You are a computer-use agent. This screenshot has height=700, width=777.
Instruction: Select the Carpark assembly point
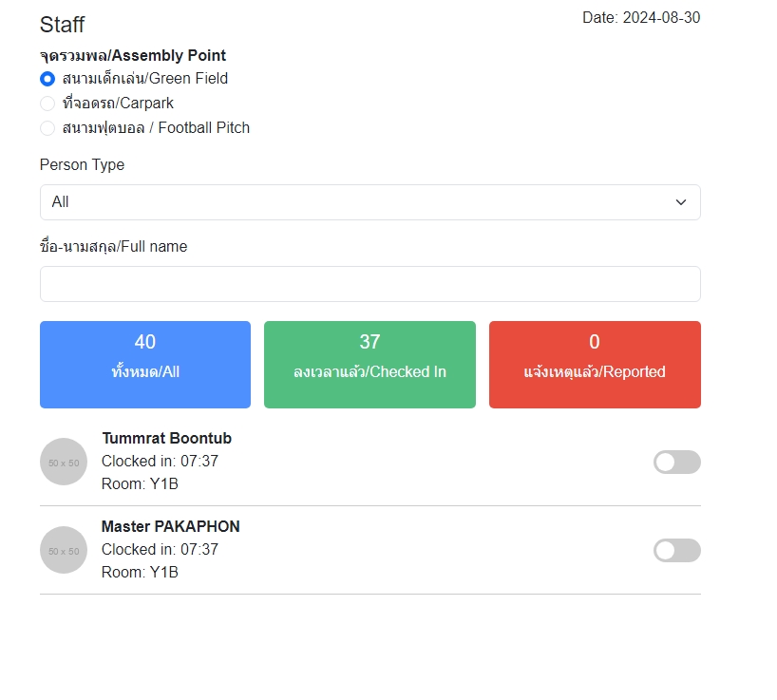point(47,104)
